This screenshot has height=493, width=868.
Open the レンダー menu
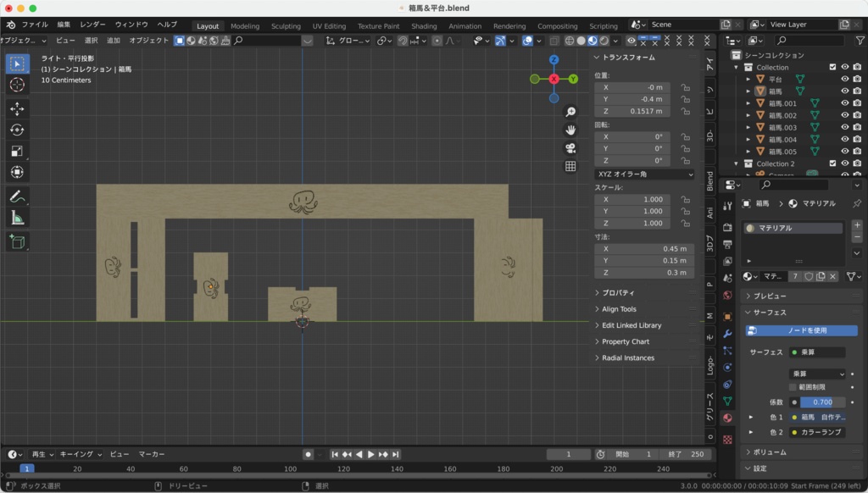point(93,25)
